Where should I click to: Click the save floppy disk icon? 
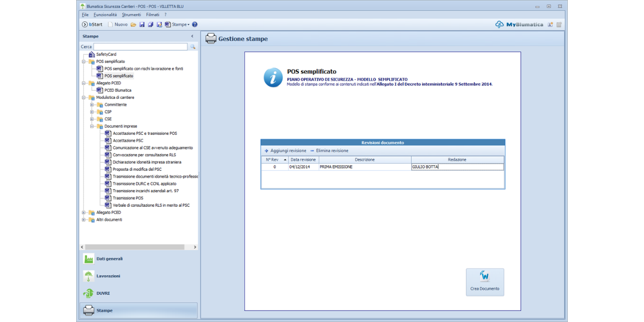(142, 25)
